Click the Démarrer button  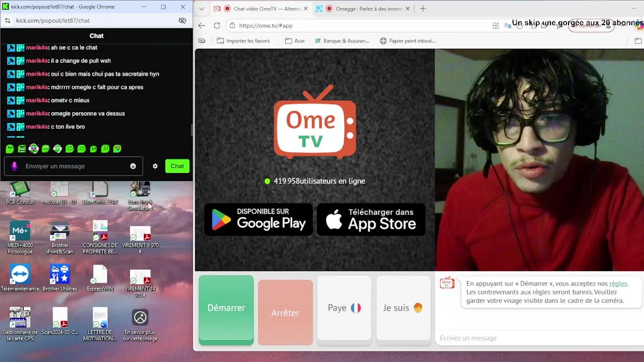226,308
